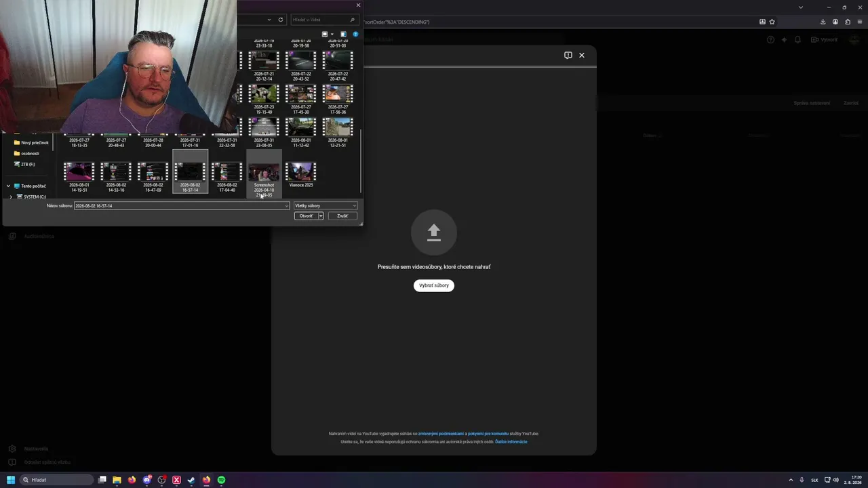Click the YouTube Studio sparkle icon

785,39
